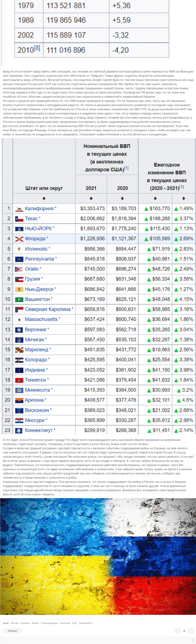Open the Северная Каролина link
This screenshot has width=196, height=644.
tap(48, 309)
